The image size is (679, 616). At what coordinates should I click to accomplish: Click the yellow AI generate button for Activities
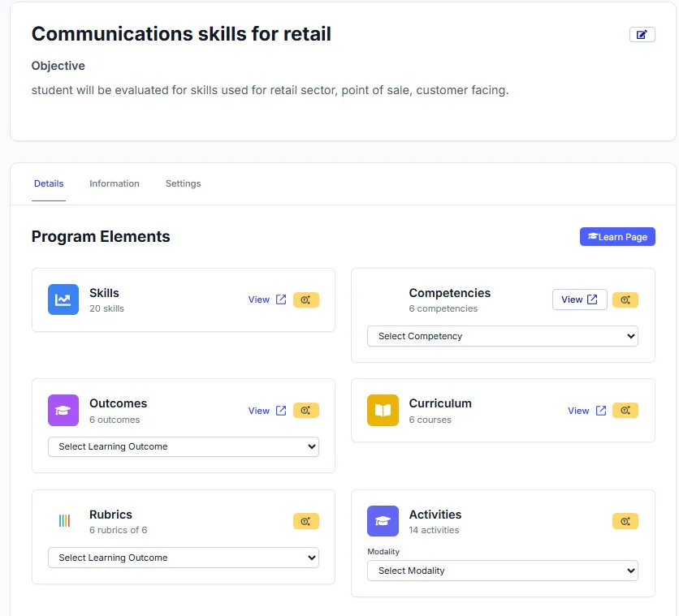[x=625, y=521]
